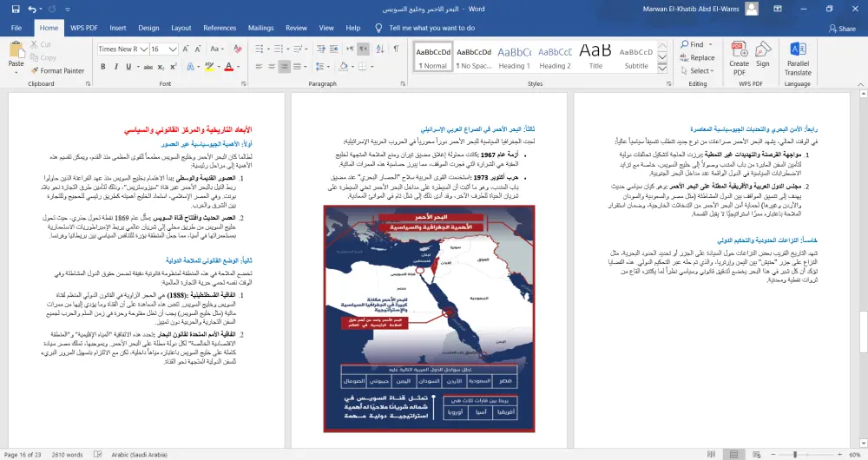
Task: Click the Red Sea map image
Action: (x=429, y=319)
